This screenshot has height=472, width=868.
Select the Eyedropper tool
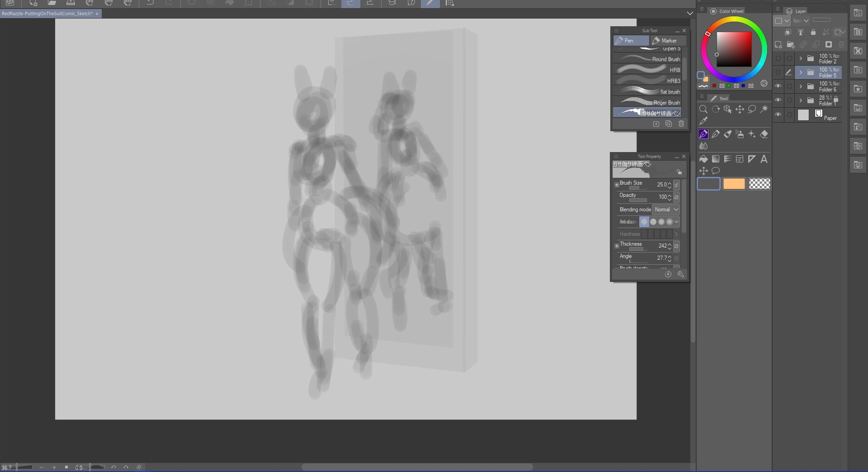click(703, 121)
